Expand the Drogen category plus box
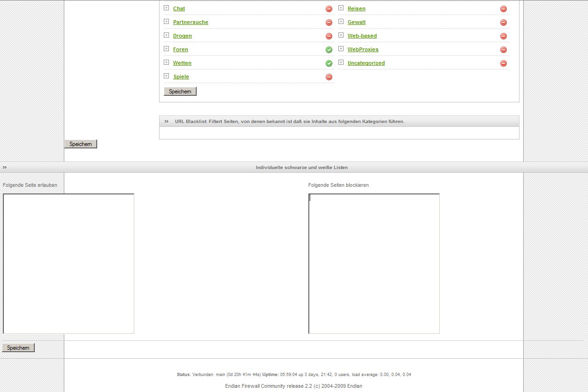The width and height of the screenshot is (588, 392). click(x=166, y=35)
